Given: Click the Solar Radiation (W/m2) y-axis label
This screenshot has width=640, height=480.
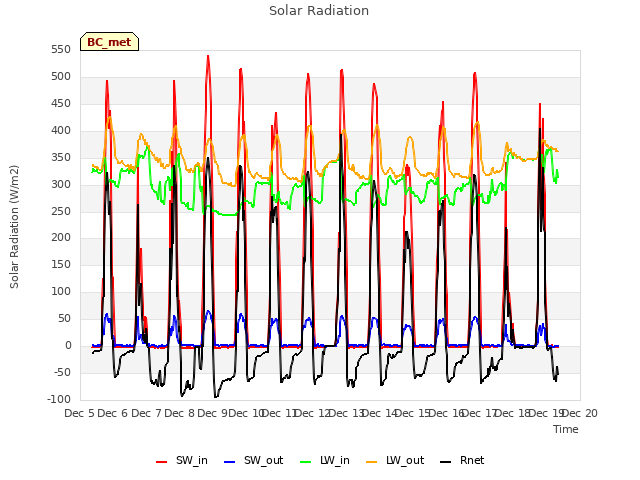Looking at the screenshot, I should coord(14,227).
